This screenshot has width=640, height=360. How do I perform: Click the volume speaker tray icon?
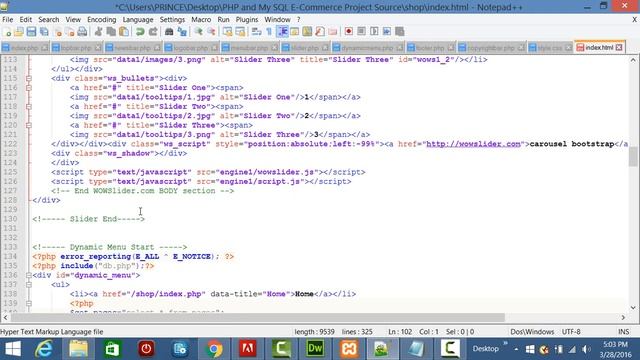coord(587,349)
